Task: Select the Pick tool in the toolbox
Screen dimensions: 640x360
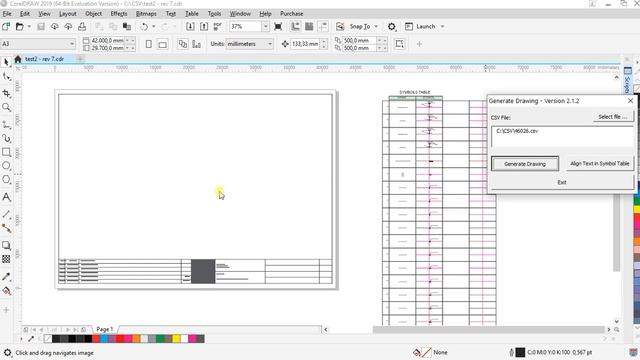Action: (x=6, y=62)
